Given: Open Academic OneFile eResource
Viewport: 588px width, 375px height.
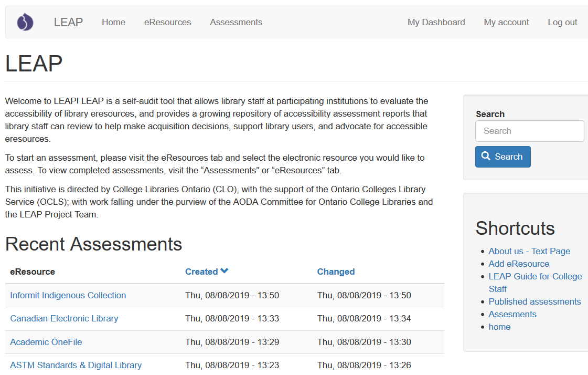Looking at the screenshot, I should (46, 342).
